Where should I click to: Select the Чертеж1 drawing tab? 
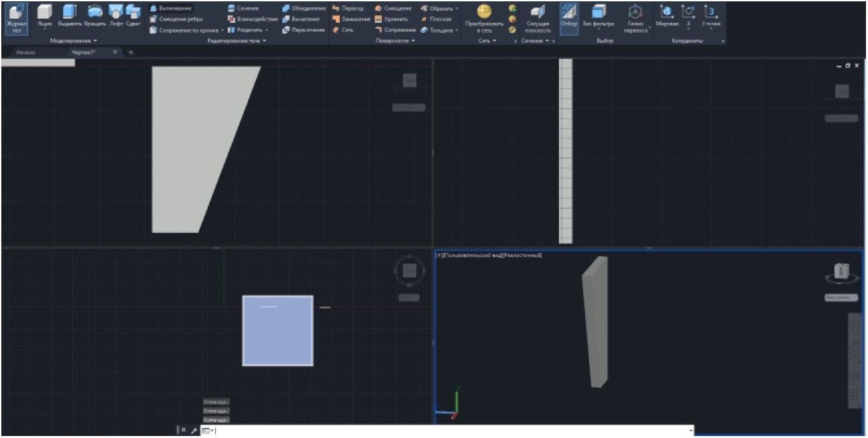pyautogui.click(x=84, y=52)
